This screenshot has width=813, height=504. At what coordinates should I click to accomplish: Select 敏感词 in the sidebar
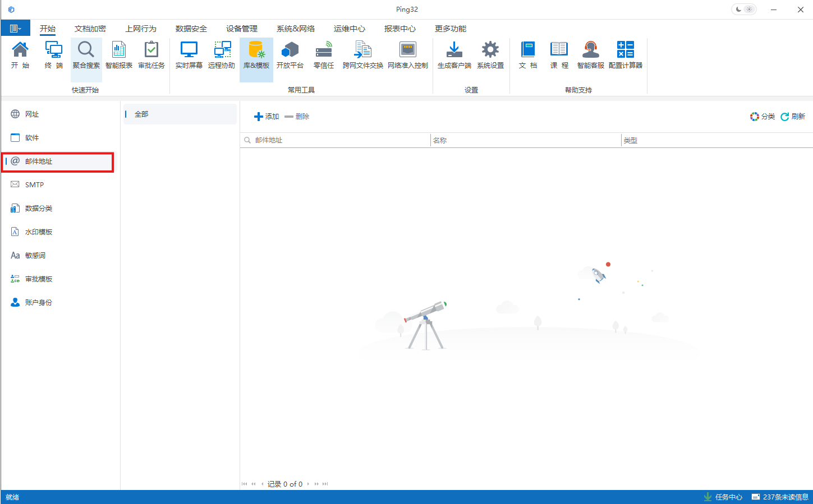point(35,256)
